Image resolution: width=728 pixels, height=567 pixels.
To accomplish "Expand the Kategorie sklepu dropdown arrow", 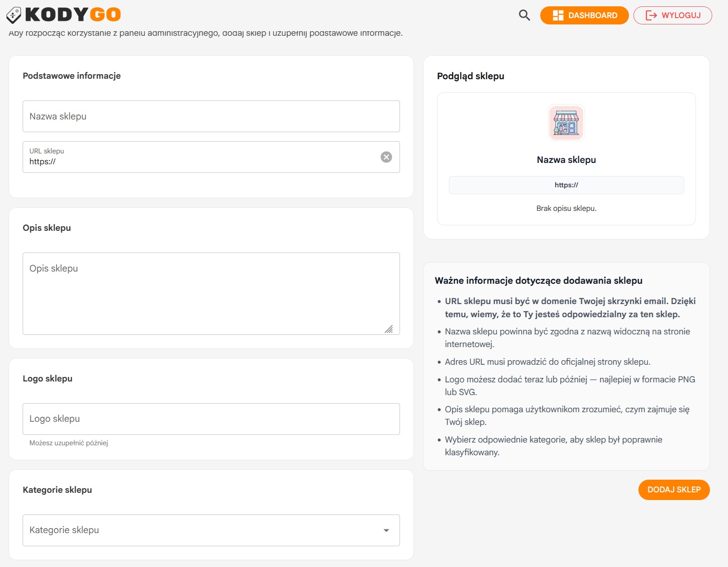I will pos(386,530).
